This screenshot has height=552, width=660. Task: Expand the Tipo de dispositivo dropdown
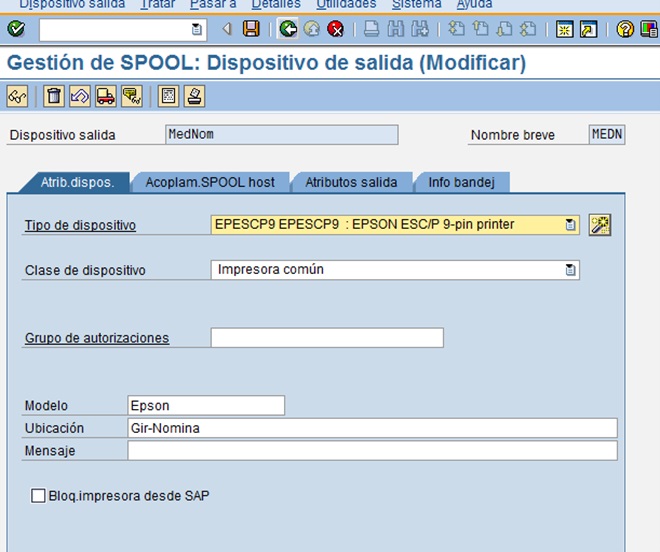570,225
